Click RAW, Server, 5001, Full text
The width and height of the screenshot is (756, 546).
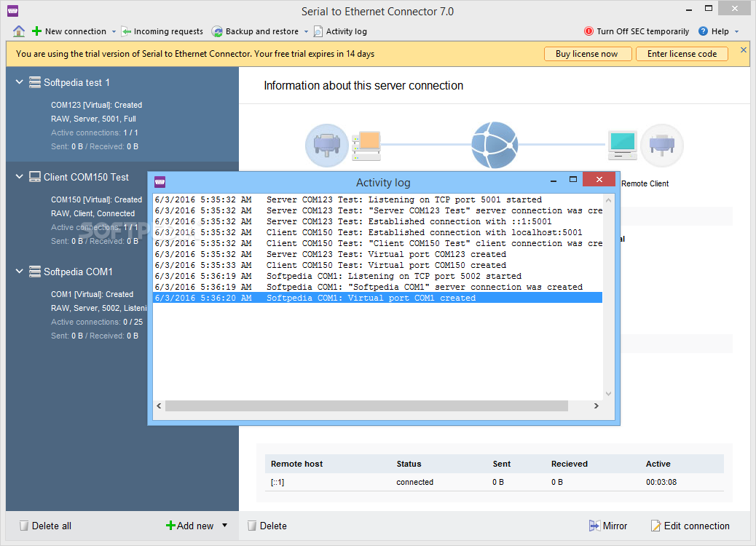(93, 119)
